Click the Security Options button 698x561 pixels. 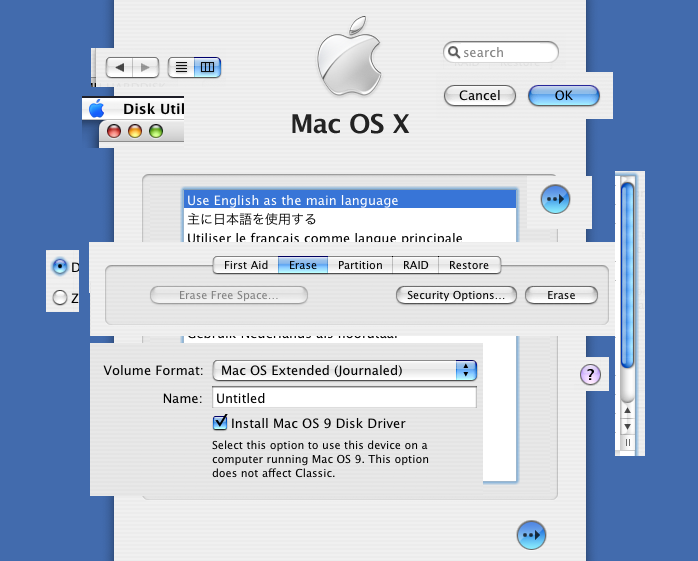point(456,295)
